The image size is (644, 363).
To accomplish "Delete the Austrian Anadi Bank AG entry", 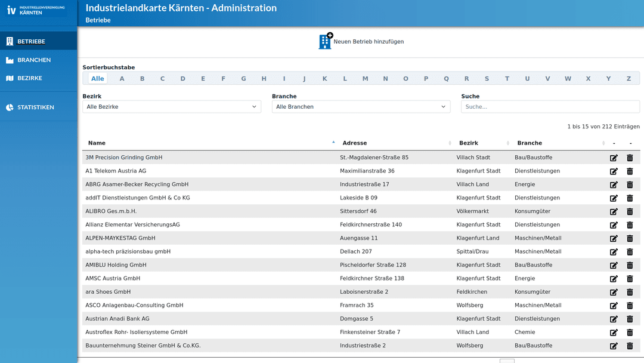I will tap(630, 319).
